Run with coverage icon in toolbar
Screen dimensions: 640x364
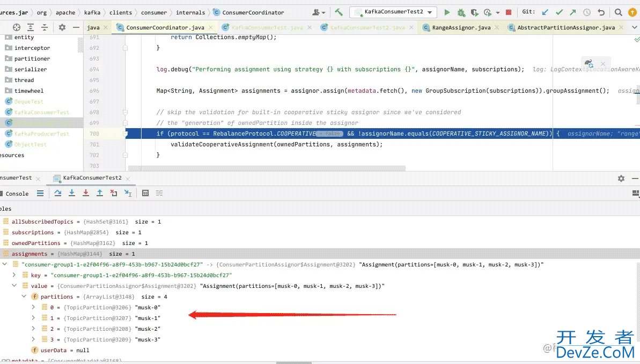[x=474, y=12]
